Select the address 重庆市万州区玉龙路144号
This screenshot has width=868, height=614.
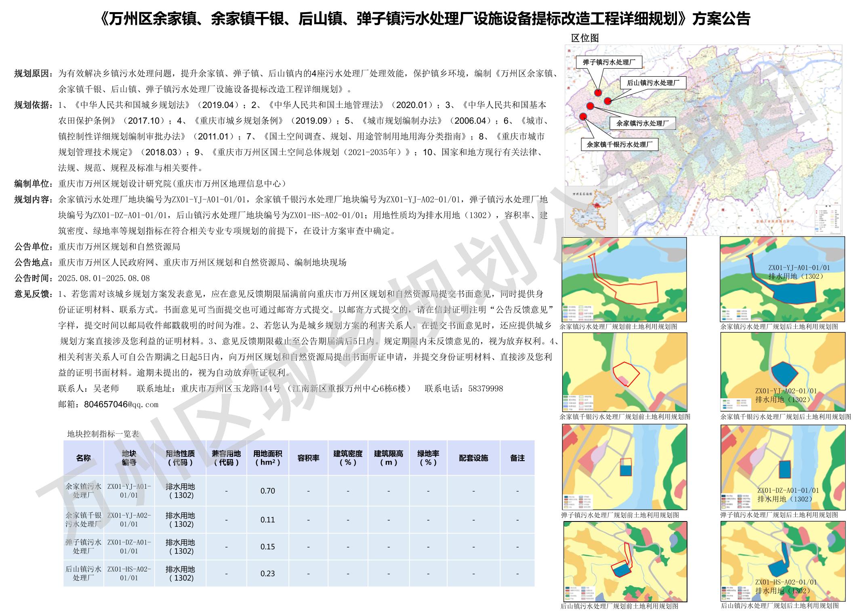[x=231, y=389]
